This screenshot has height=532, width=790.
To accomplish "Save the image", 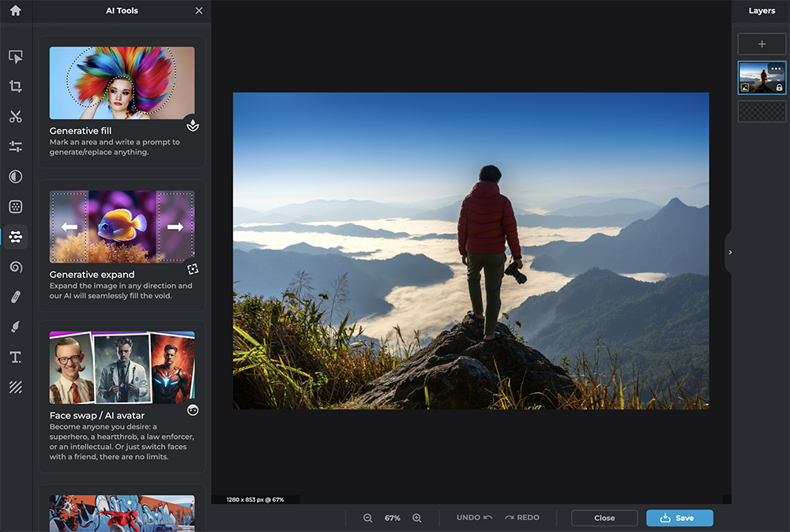I will click(x=679, y=518).
